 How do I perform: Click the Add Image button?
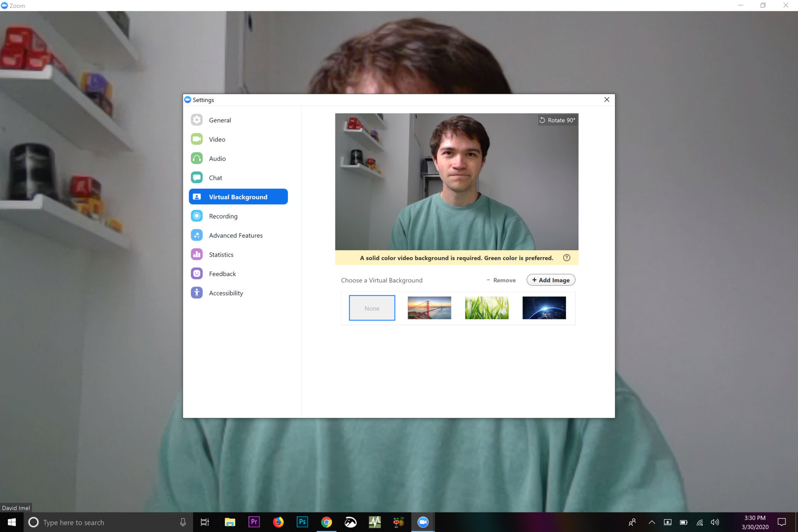point(551,280)
